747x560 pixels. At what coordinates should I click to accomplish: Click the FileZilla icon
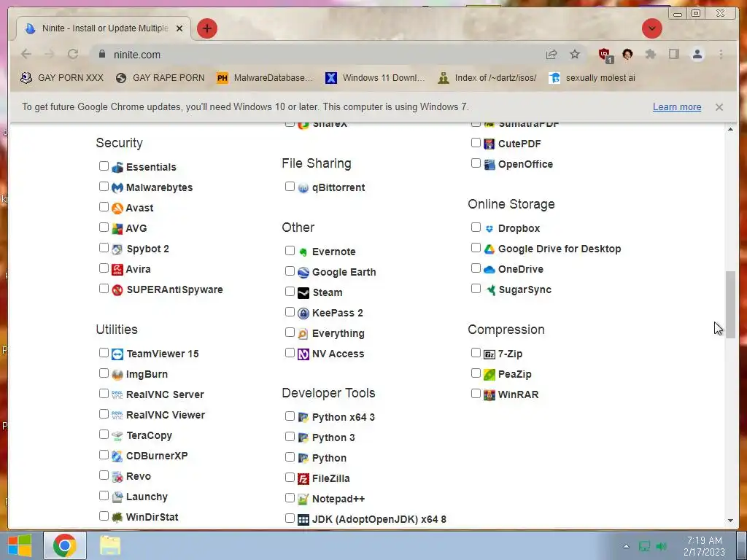(x=303, y=479)
